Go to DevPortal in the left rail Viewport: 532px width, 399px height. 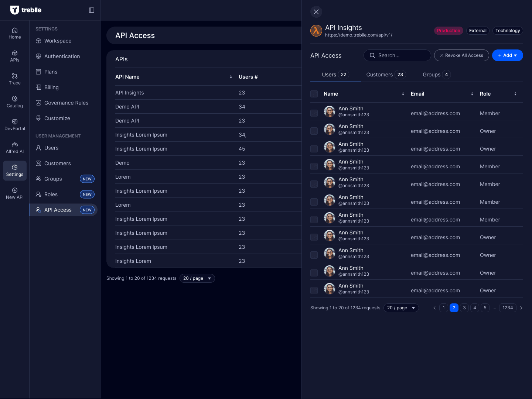coord(15,122)
